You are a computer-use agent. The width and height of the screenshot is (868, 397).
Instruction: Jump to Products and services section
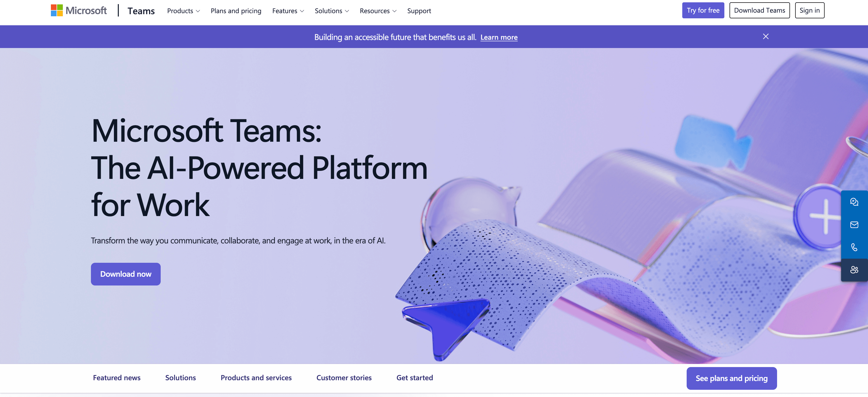click(256, 378)
